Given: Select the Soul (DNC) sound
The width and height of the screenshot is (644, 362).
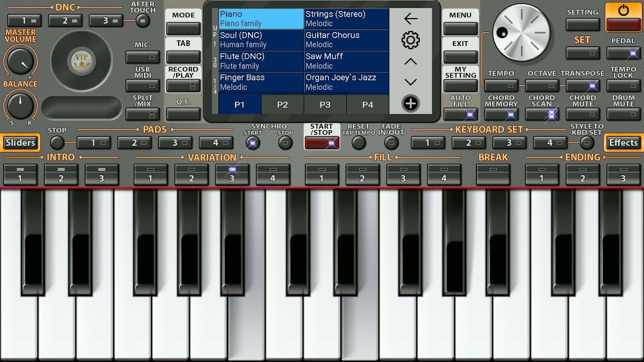Looking at the screenshot, I should pyautogui.click(x=261, y=40).
